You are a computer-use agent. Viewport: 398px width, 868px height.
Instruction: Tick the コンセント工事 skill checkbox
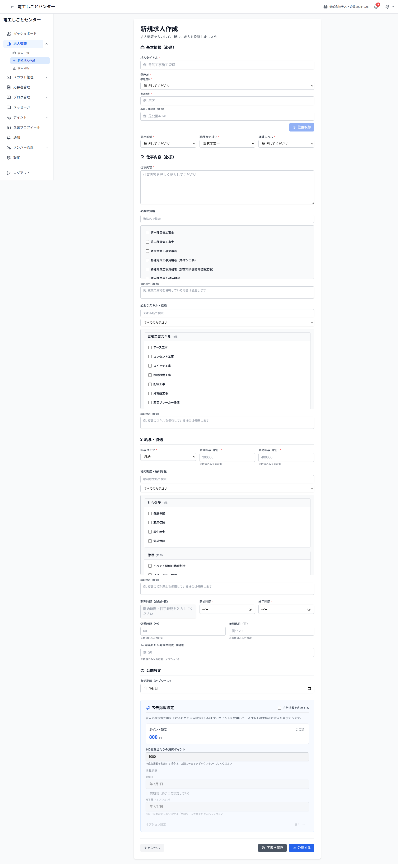[x=150, y=356]
